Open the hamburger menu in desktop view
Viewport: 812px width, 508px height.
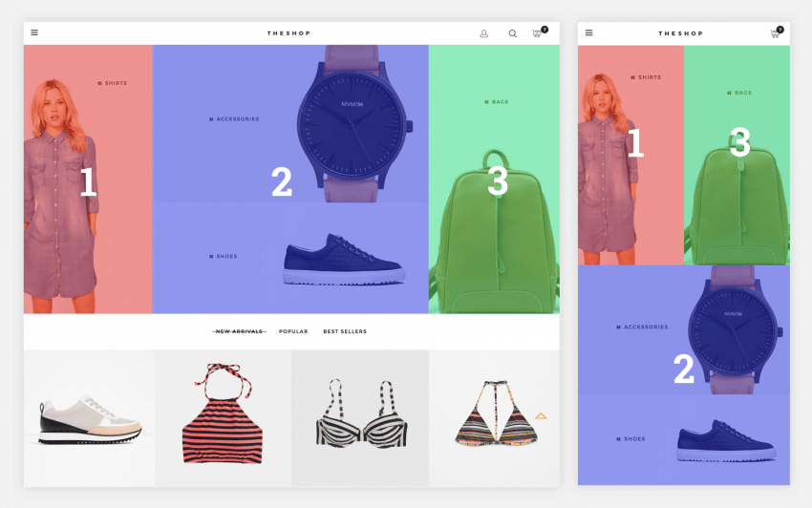[34, 32]
